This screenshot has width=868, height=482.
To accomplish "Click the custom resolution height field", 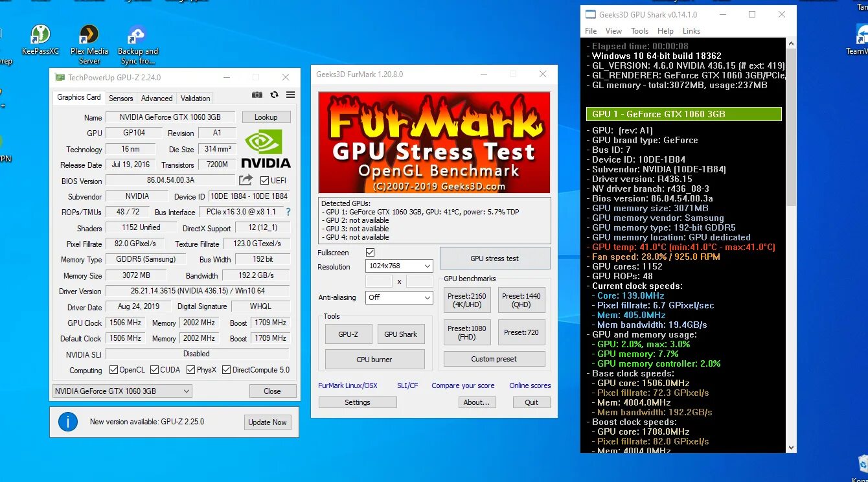I will tap(420, 282).
